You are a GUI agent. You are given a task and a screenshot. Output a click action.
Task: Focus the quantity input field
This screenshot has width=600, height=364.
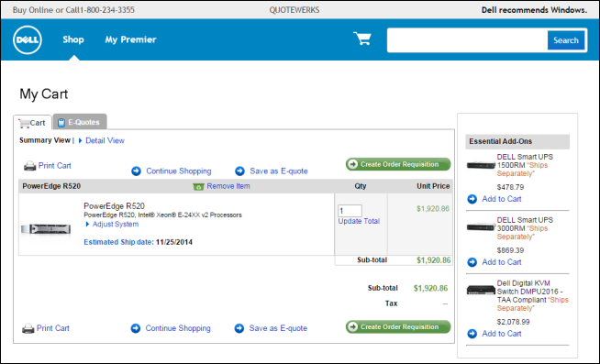point(350,211)
